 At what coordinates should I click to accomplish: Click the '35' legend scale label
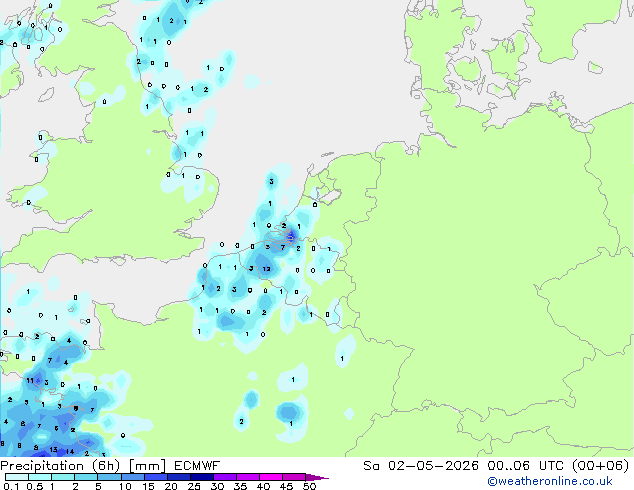point(240,486)
